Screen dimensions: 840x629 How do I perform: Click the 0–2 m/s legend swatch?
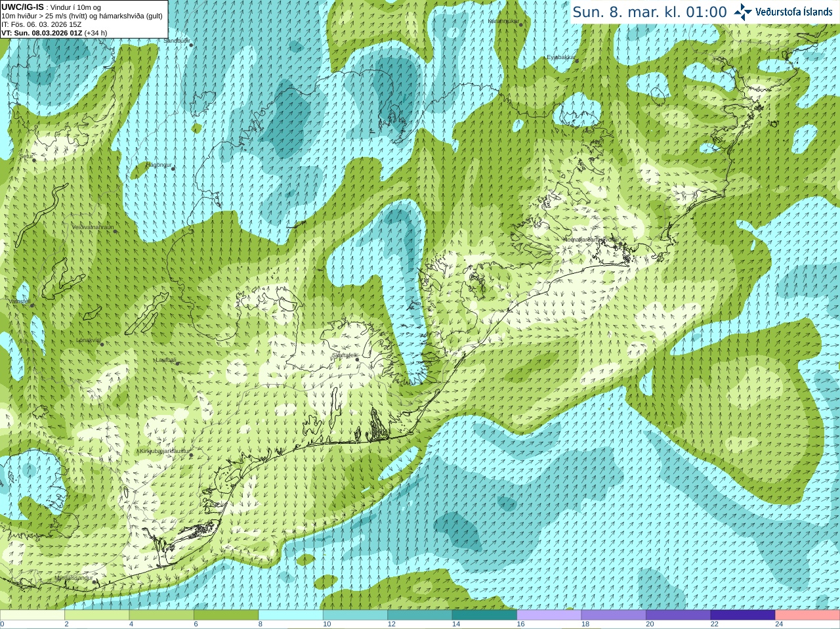[32, 615]
